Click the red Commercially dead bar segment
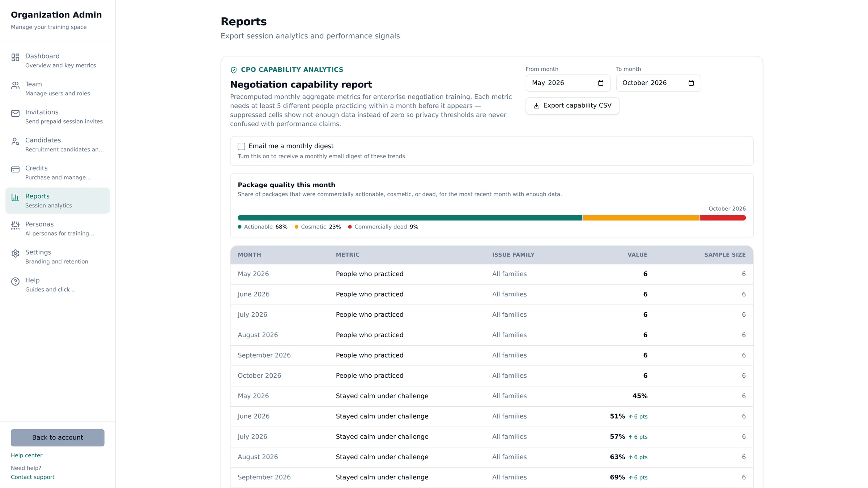 [x=723, y=218]
